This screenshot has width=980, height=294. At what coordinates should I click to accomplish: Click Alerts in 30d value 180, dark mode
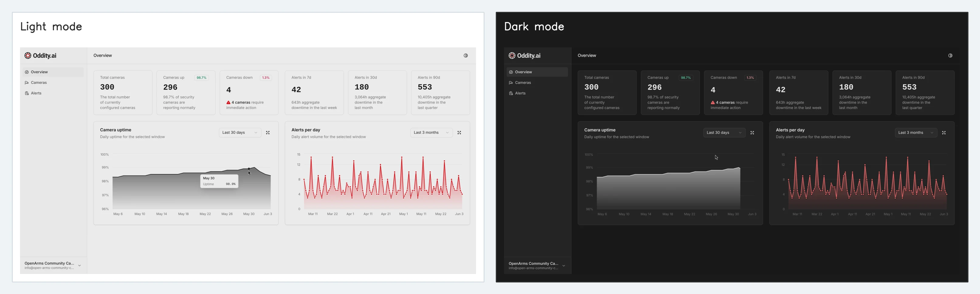click(847, 87)
